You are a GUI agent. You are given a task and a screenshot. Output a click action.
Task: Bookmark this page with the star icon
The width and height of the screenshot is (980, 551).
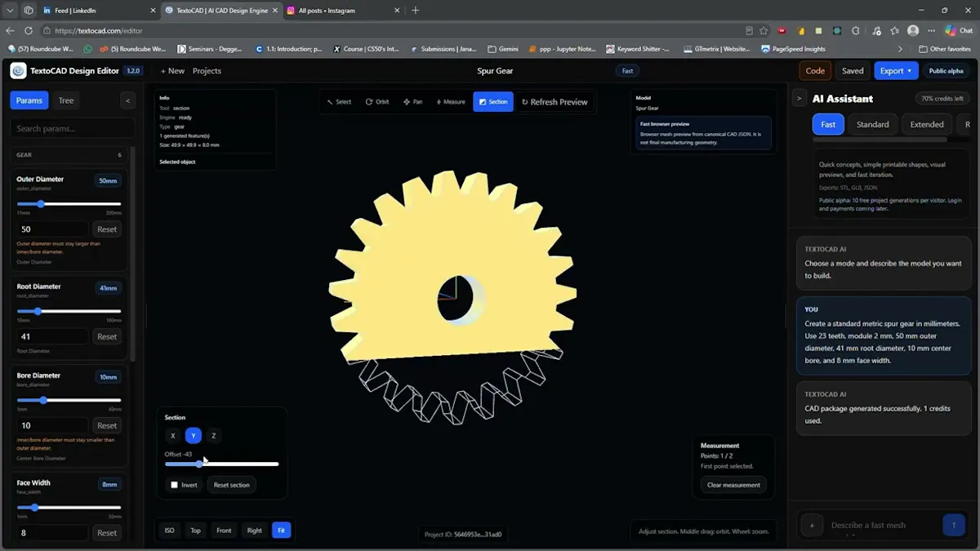(x=764, y=30)
